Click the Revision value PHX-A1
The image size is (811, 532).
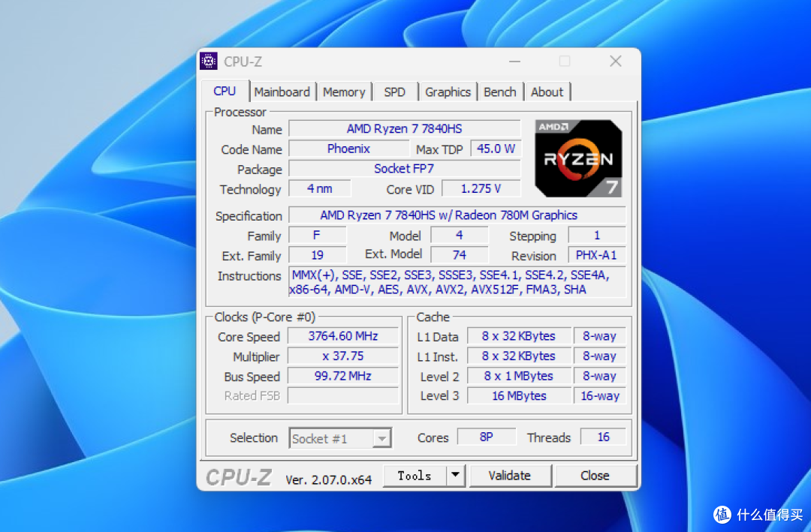pos(597,255)
